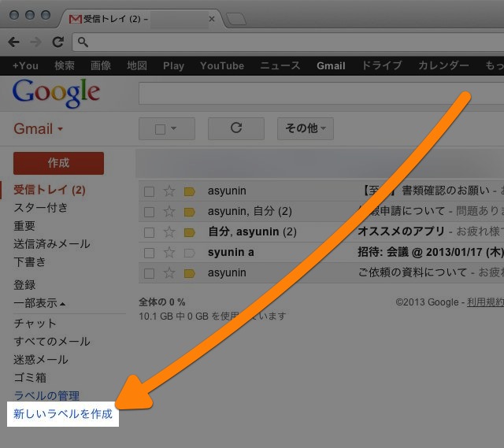Click the red 作成 compose button

pos(58,163)
